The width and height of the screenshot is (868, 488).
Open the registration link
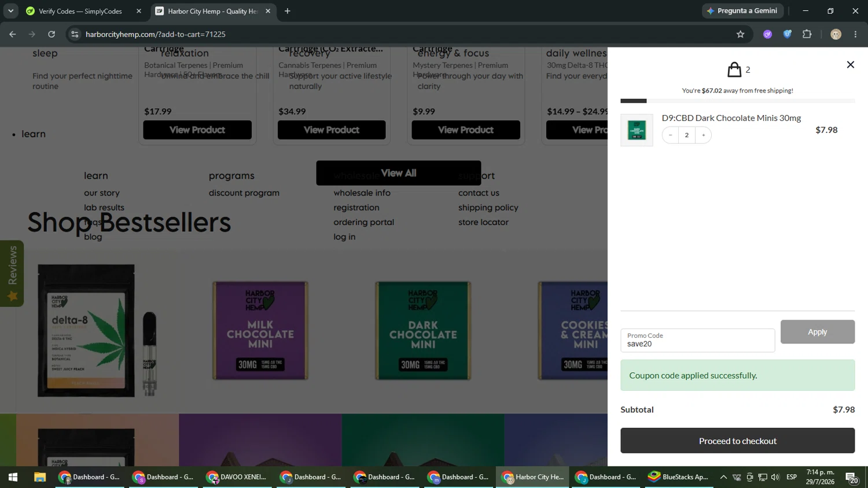(x=356, y=208)
